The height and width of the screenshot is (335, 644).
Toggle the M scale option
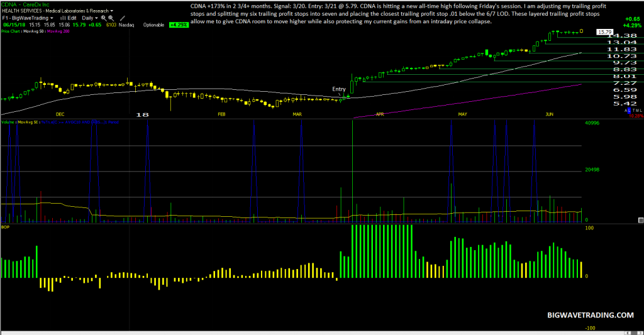(638, 111)
